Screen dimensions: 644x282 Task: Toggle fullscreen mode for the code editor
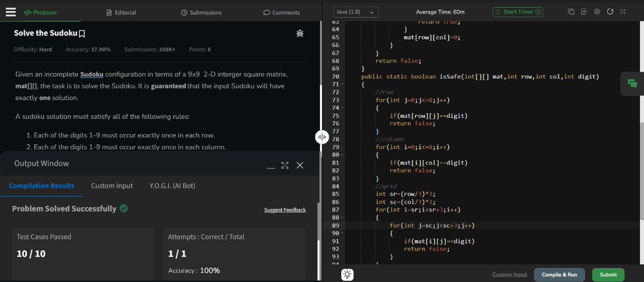[623, 12]
